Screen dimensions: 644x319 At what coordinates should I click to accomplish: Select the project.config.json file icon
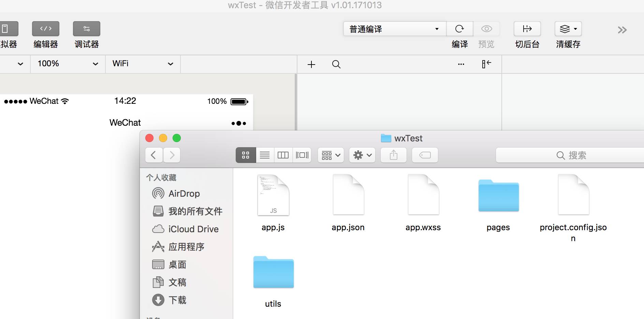(x=573, y=195)
